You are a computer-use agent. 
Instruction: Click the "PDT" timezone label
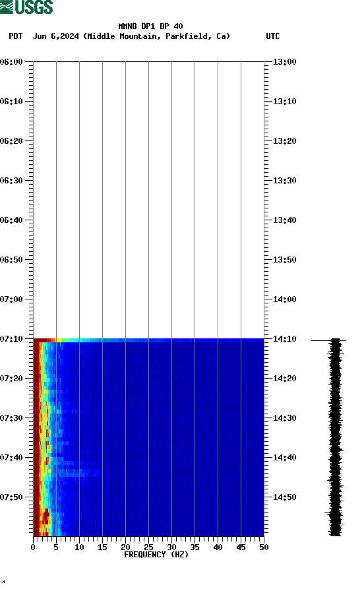click(x=16, y=36)
